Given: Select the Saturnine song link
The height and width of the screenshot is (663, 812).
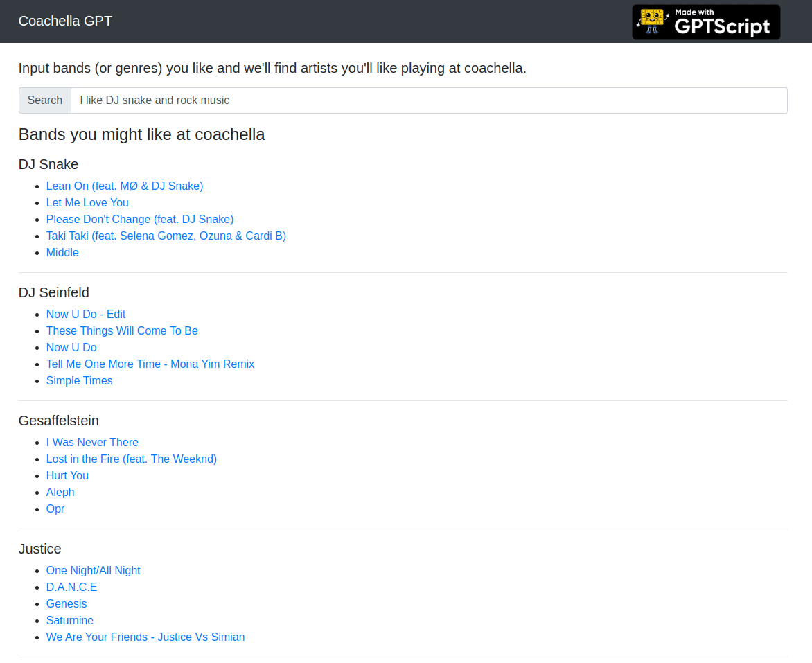Looking at the screenshot, I should pyautogui.click(x=70, y=619).
